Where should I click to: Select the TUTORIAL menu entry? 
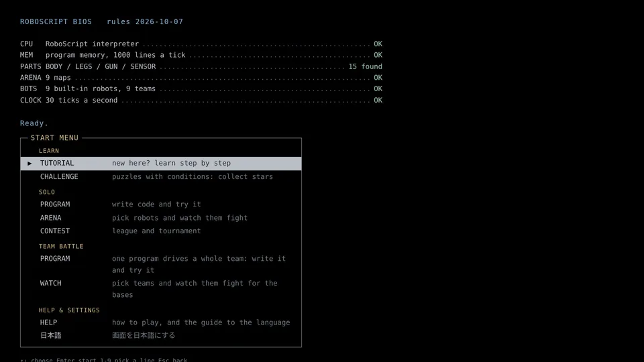tap(160, 164)
